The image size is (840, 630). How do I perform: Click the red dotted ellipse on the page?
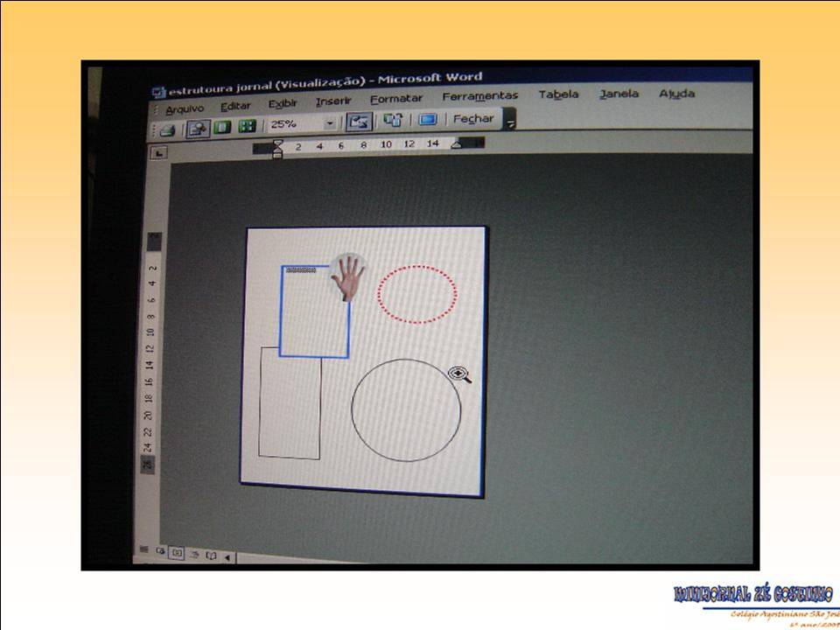tap(416, 295)
